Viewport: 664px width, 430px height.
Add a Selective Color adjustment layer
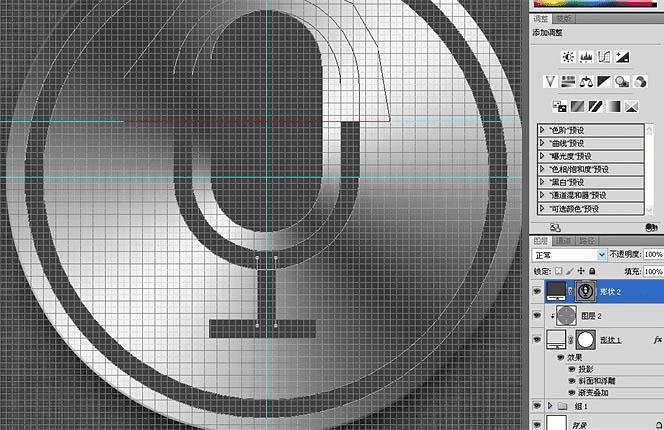pyautogui.click(x=631, y=106)
